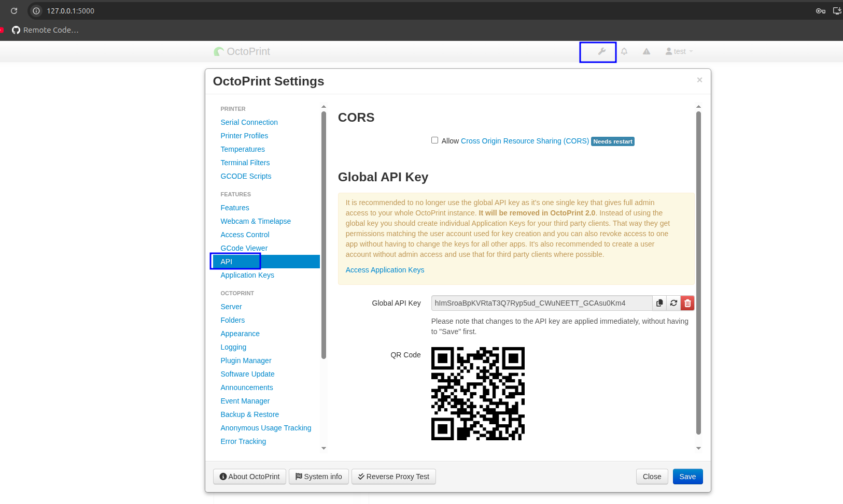Click the browser install or cast icon at far right
The height and width of the screenshot is (504, 843).
pos(837,11)
